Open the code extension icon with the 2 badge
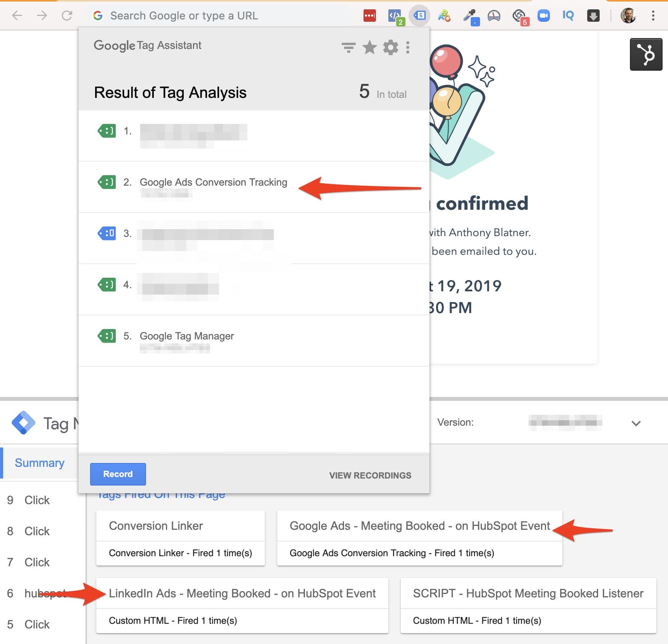Image resolution: width=668 pixels, height=644 pixels. click(x=396, y=17)
